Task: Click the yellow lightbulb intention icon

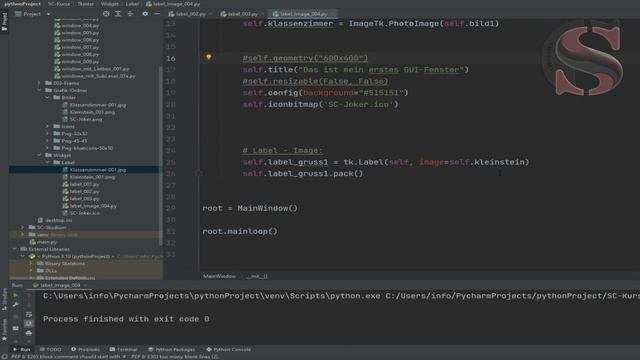Action: coord(209,57)
